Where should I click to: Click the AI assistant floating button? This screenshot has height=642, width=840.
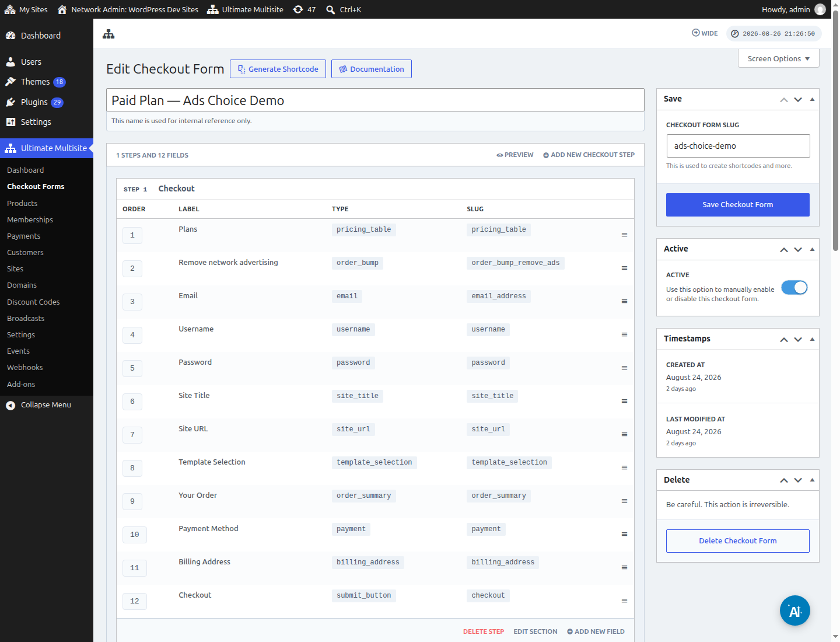click(794, 610)
